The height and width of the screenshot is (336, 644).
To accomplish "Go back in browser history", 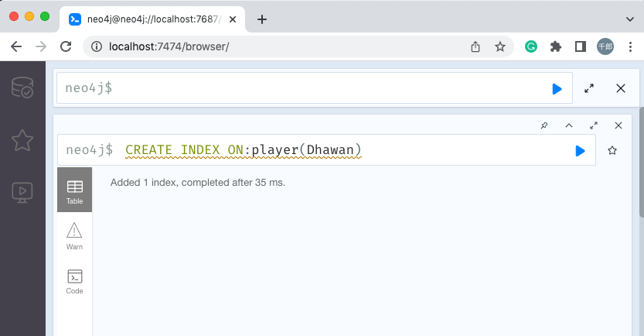I will pos(16,46).
